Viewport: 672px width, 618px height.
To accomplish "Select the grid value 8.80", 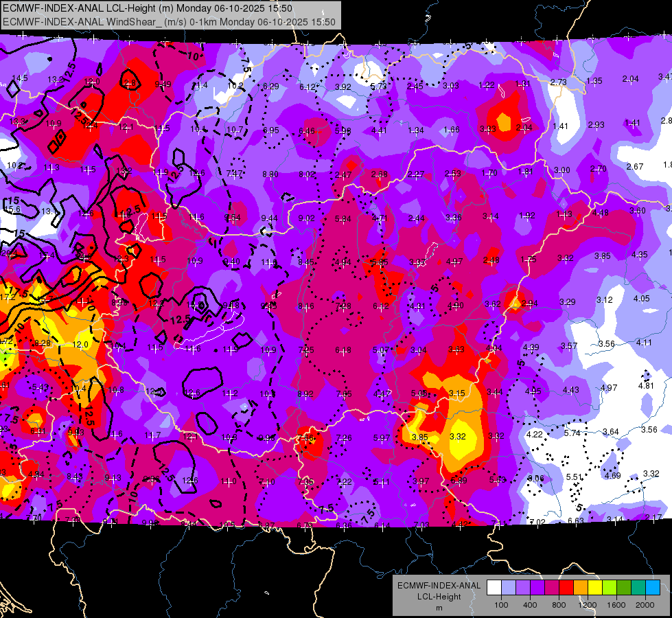I will [x=270, y=174].
